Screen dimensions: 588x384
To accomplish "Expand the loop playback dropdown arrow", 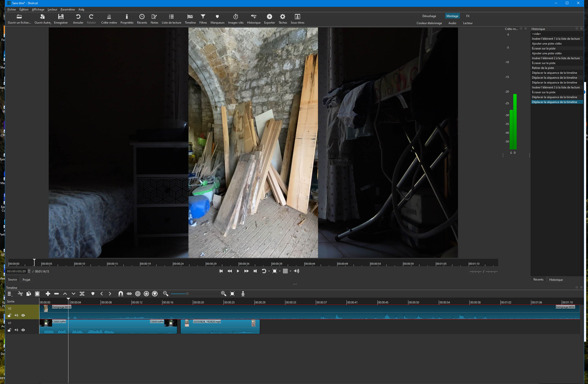I will point(269,271).
